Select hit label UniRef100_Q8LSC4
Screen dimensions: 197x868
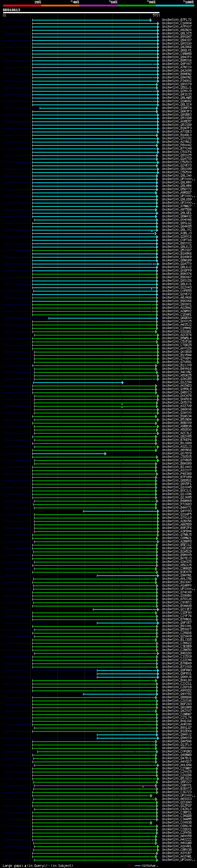pyautogui.click(x=177, y=104)
